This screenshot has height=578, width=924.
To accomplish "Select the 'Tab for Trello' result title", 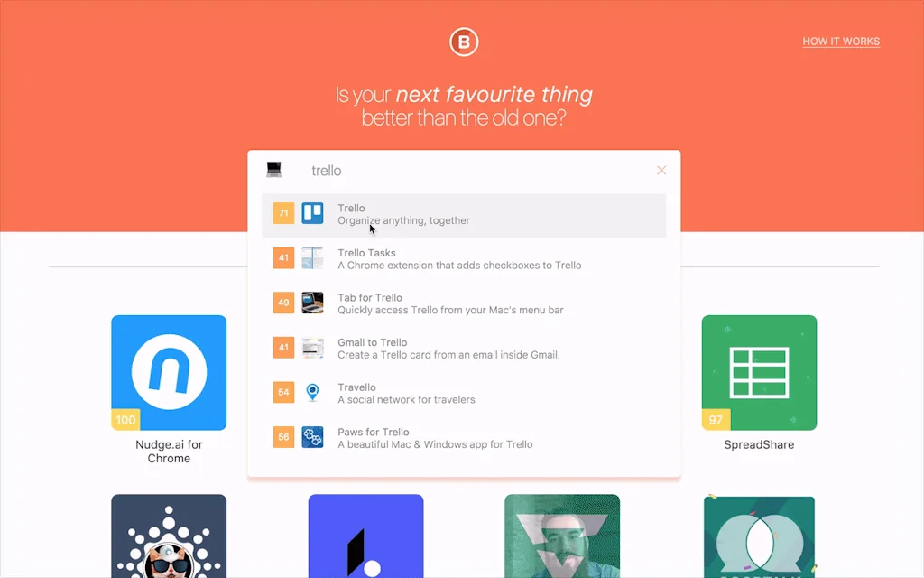I will pyautogui.click(x=369, y=298).
